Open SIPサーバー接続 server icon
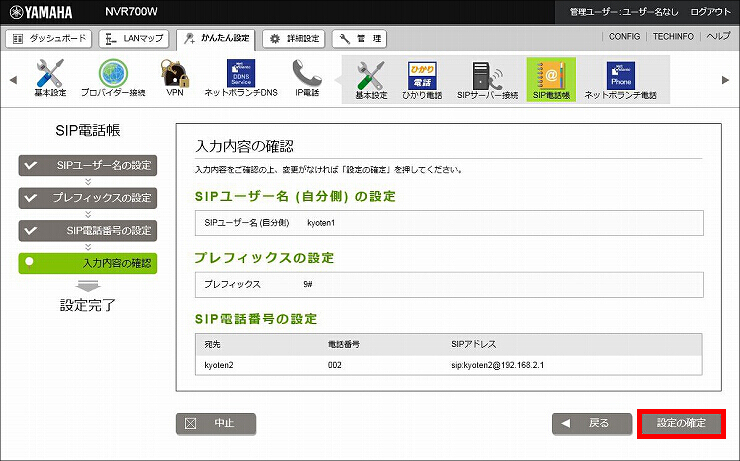This screenshot has height=461, width=740. pos(488,80)
